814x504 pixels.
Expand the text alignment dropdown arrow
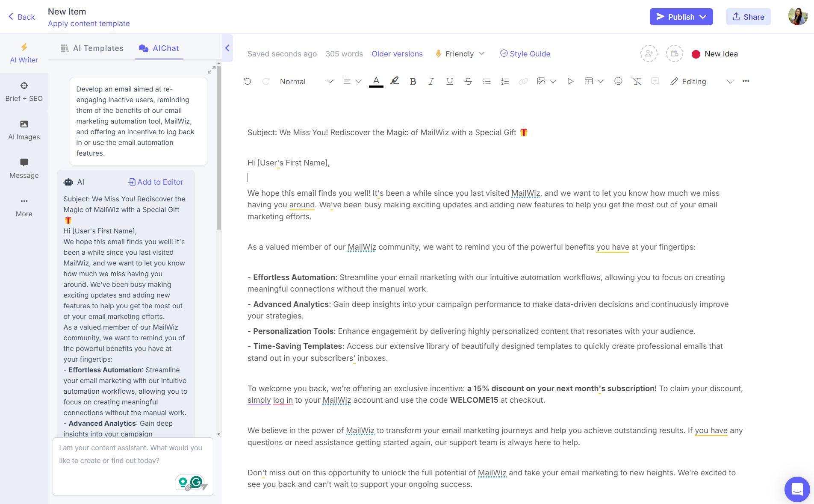tap(358, 81)
